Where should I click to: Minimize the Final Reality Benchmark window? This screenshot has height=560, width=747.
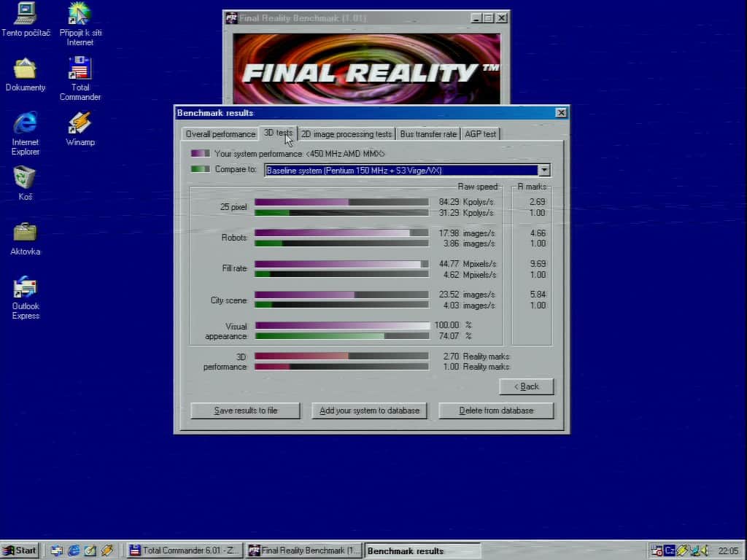point(476,18)
